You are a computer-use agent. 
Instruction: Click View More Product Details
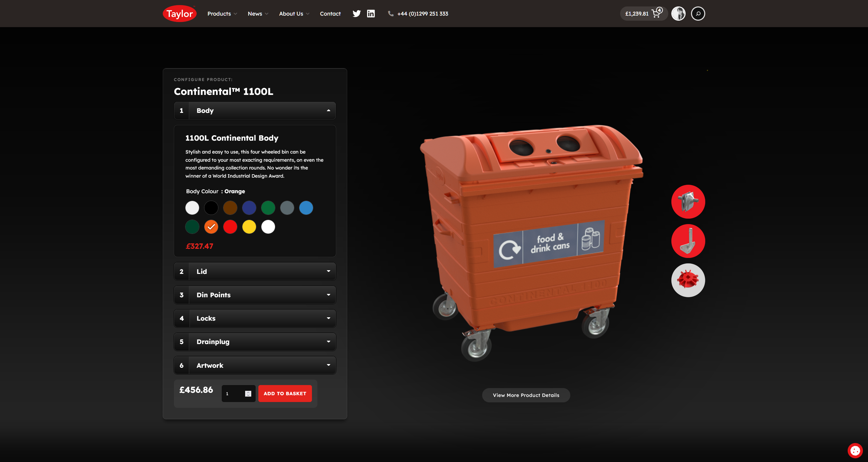[526, 395]
